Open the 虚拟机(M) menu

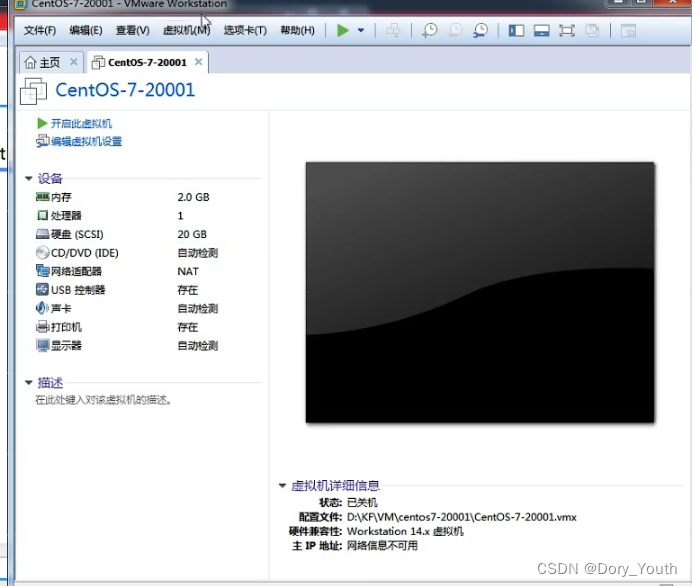pyautogui.click(x=186, y=30)
